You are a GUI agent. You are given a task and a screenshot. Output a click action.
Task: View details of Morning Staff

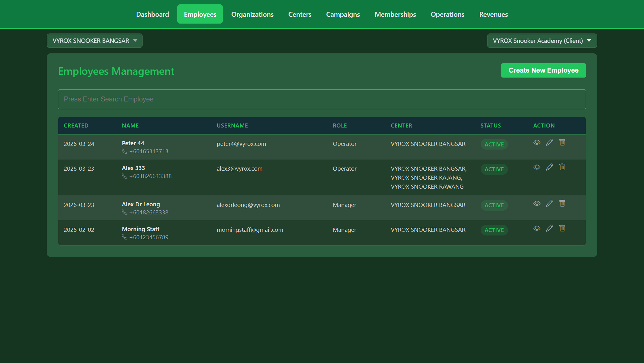[537, 228]
